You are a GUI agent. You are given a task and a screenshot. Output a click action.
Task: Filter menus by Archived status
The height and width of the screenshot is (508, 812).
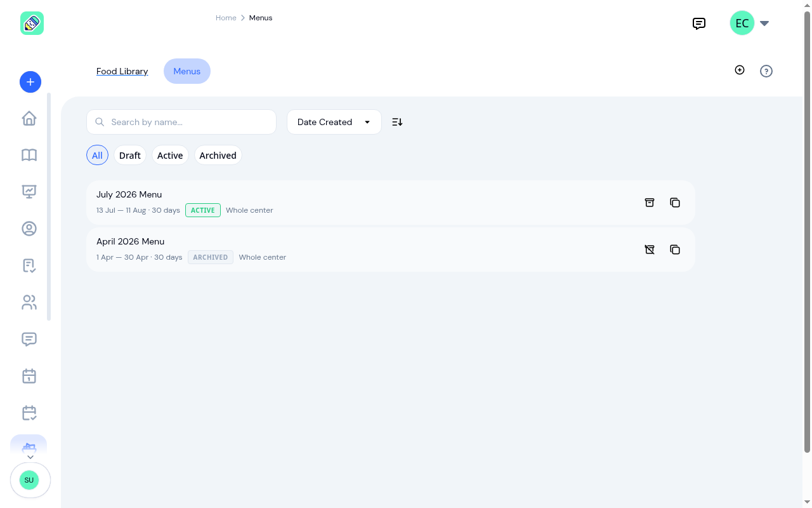(x=218, y=156)
